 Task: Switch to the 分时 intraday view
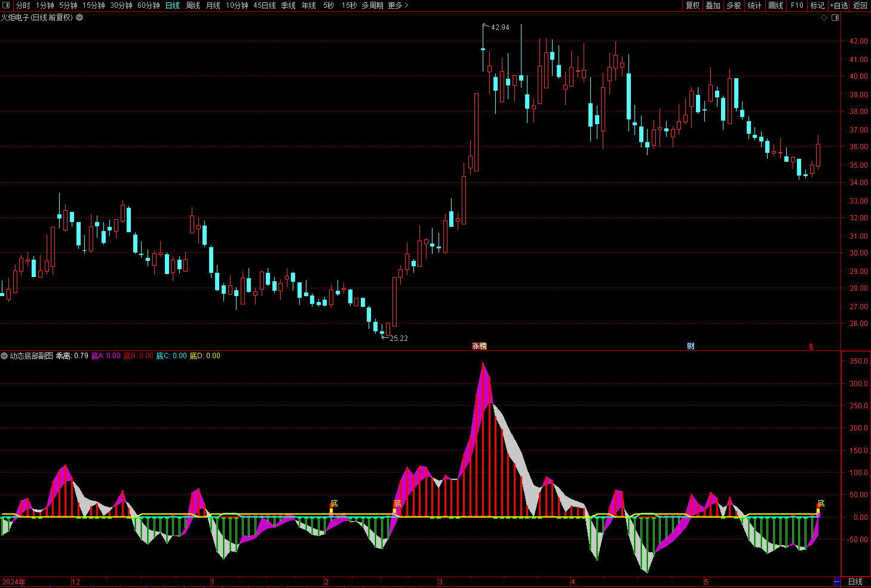click(x=23, y=5)
